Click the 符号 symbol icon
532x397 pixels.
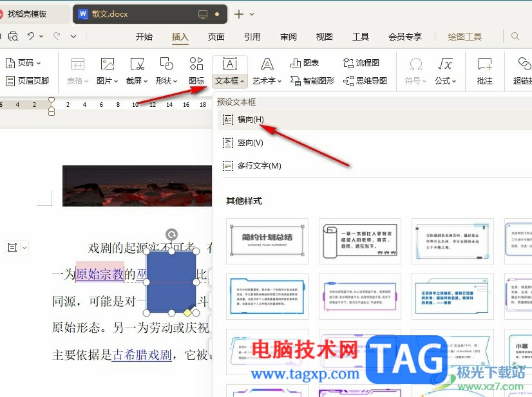(415, 64)
